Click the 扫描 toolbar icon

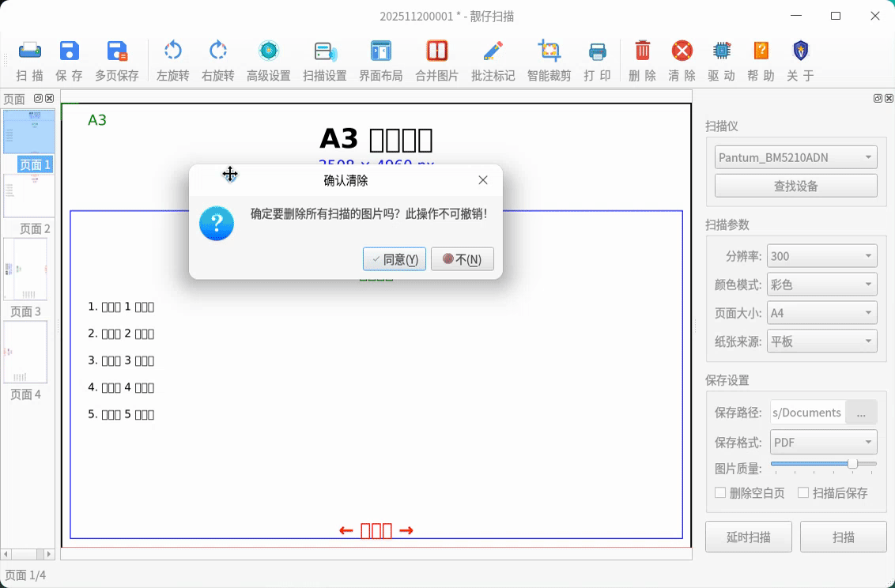coord(30,60)
